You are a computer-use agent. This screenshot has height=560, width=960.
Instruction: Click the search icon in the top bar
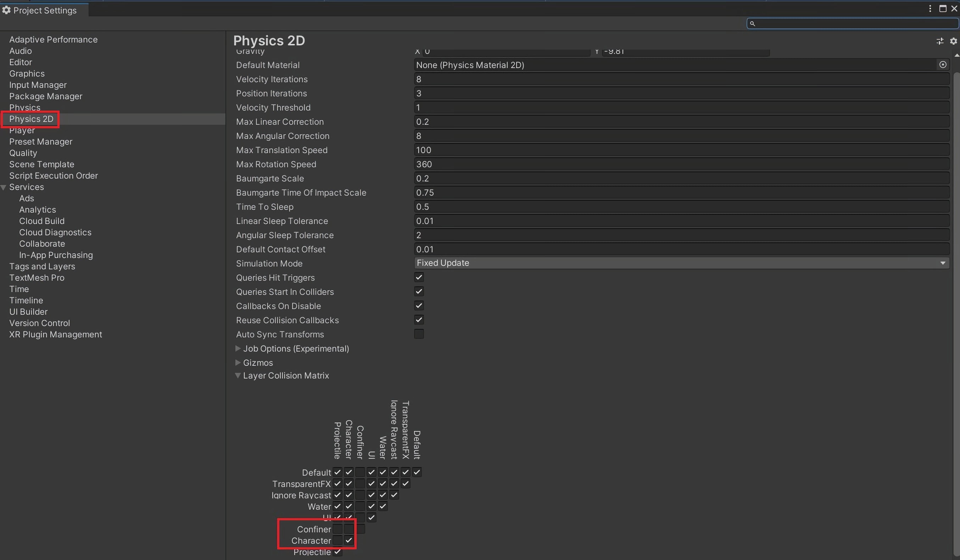point(752,23)
